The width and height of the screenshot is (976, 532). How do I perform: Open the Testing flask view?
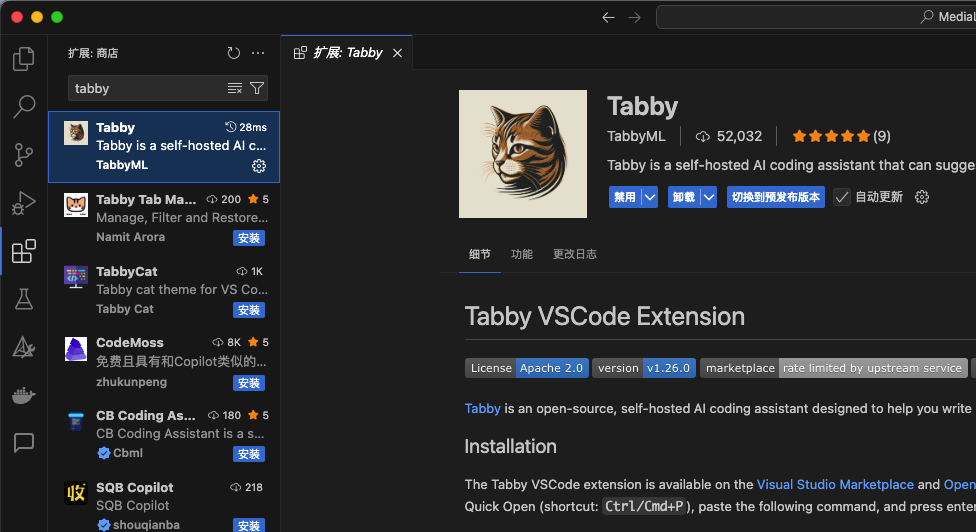[24, 299]
